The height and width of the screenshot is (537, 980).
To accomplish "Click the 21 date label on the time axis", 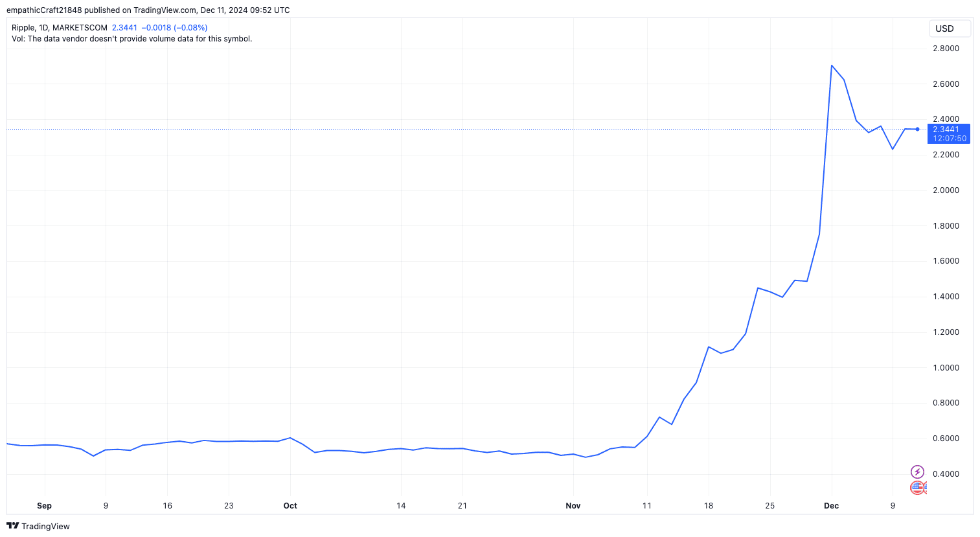I will (462, 506).
